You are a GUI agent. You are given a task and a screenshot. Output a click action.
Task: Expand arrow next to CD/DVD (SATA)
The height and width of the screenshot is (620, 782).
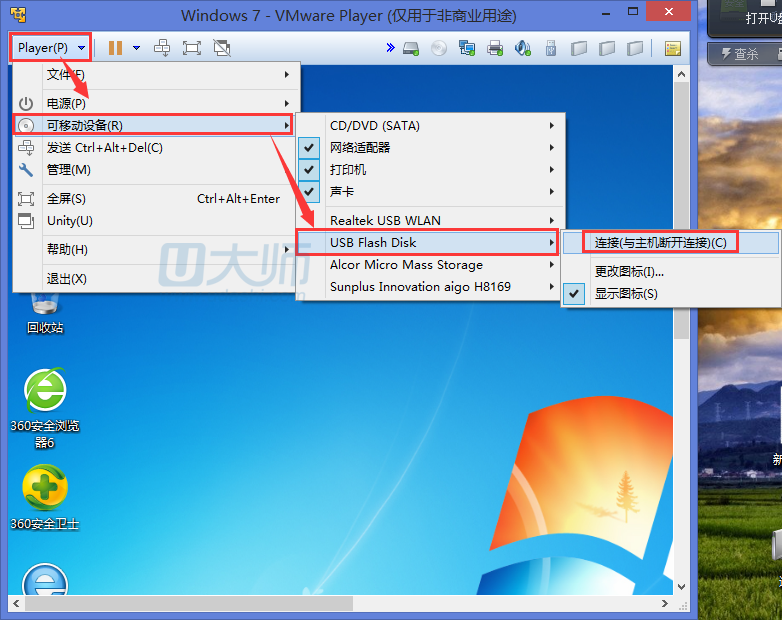click(x=552, y=126)
